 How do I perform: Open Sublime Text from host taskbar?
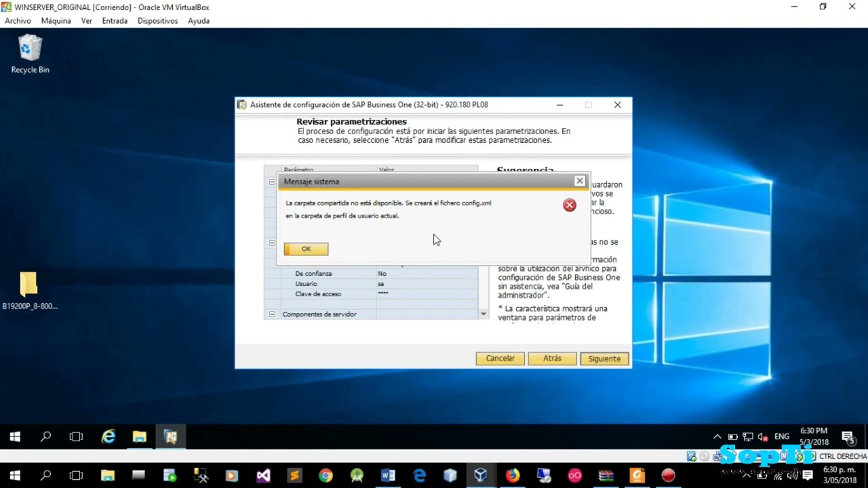coord(294,475)
